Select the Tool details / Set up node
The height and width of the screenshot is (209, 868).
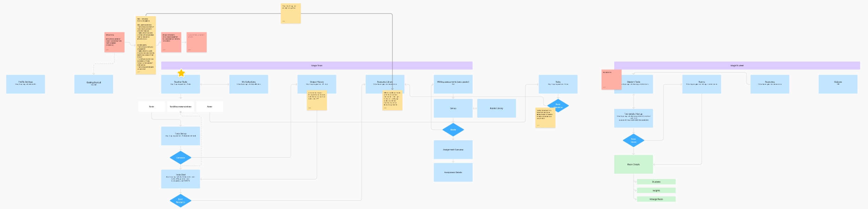(x=633, y=118)
